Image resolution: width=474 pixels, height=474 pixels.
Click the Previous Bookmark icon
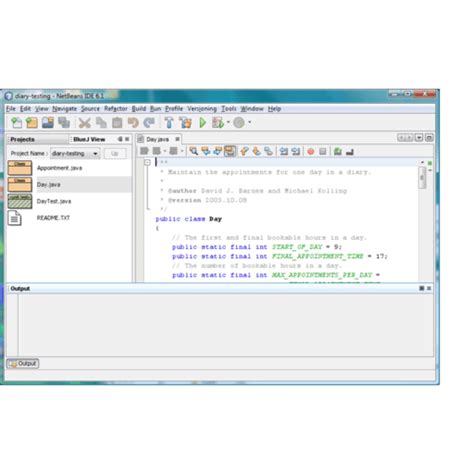click(x=244, y=151)
